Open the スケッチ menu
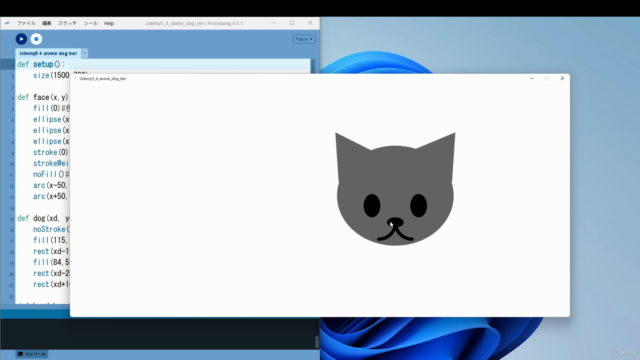Viewport: 640px width, 360px height. pos(67,23)
